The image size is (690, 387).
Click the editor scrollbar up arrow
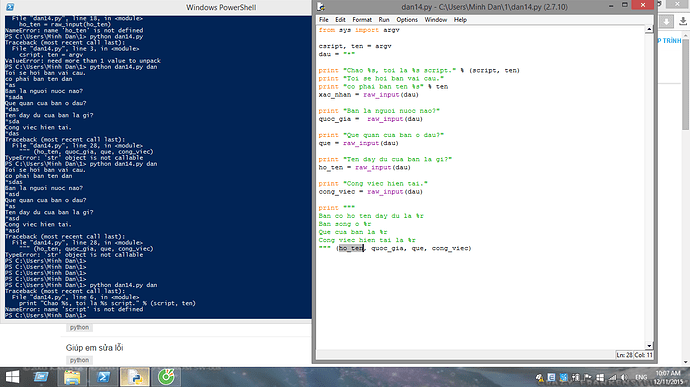(x=649, y=29)
